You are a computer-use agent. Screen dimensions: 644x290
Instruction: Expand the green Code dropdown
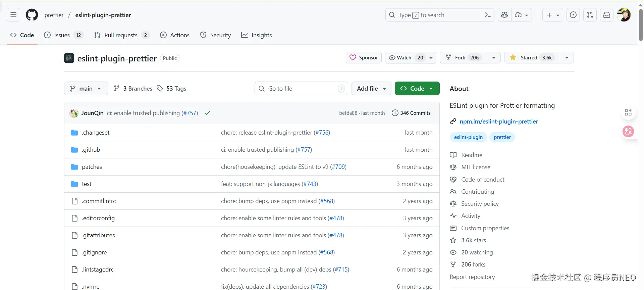click(x=417, y=89)
